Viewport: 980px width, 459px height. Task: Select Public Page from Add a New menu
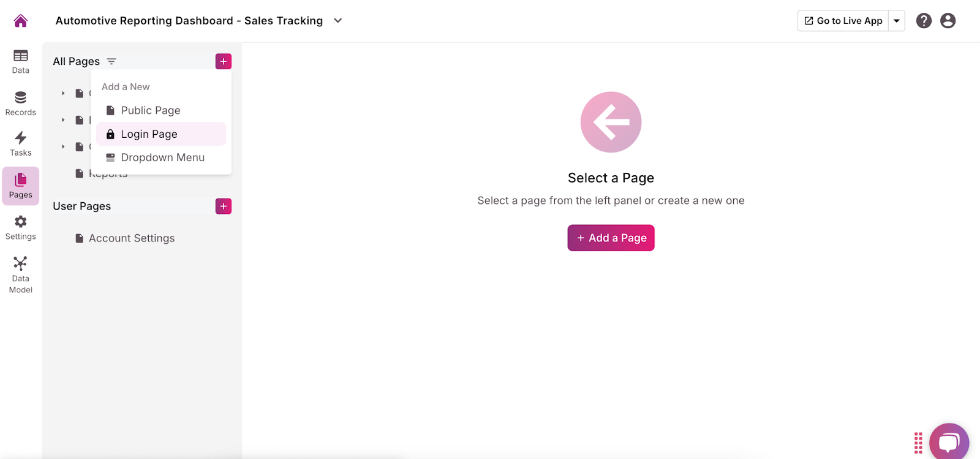pos(150,110)
